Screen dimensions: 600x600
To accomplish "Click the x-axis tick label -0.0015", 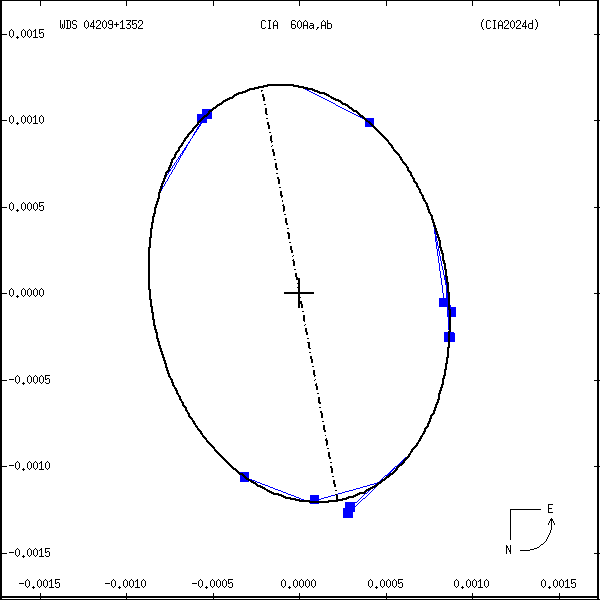I will click(40, 584).
